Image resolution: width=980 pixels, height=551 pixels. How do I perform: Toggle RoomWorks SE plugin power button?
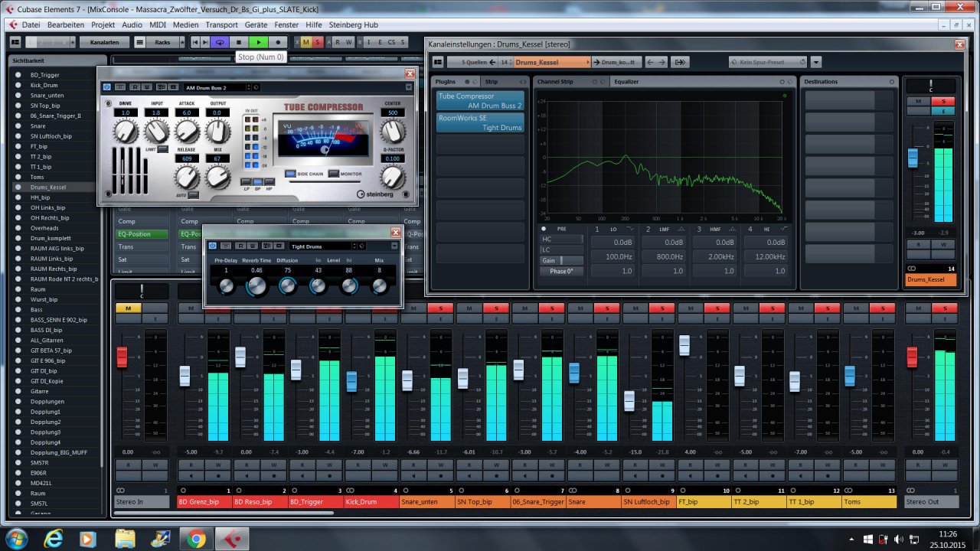[213, 246]
